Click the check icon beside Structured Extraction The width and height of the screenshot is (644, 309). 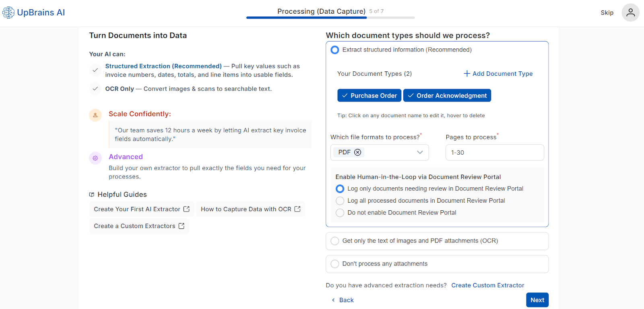coord(95,70)
